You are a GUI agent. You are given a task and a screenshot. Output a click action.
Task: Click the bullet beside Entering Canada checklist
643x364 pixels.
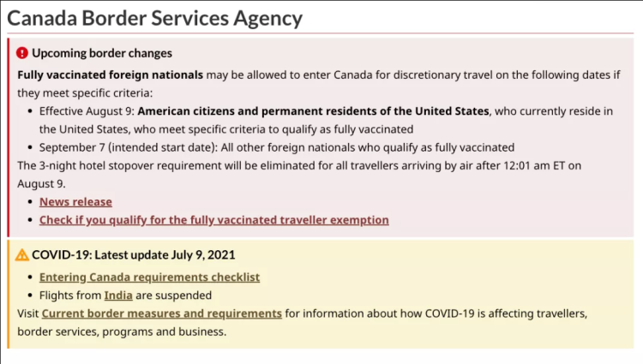[30, 277]
